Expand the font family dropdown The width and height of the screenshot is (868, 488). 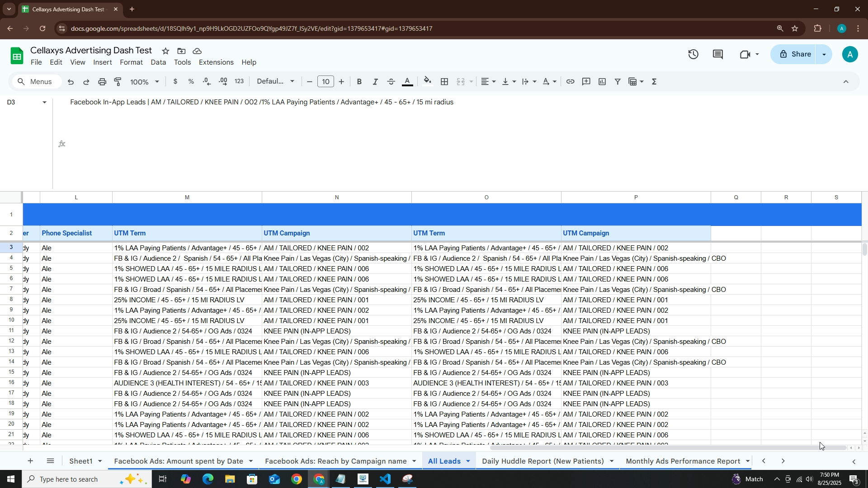pos(276,82)
